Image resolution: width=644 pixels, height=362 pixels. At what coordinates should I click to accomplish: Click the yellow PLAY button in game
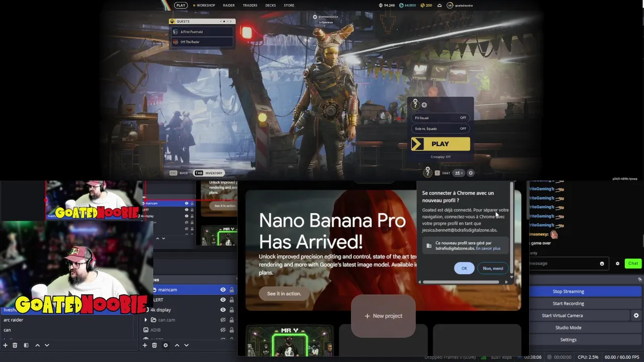(x=441, y=144)
